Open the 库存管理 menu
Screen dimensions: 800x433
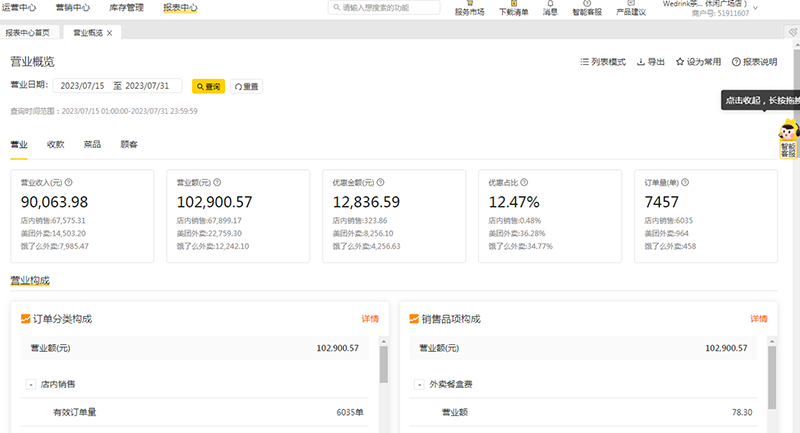click(x=127, y=8)
